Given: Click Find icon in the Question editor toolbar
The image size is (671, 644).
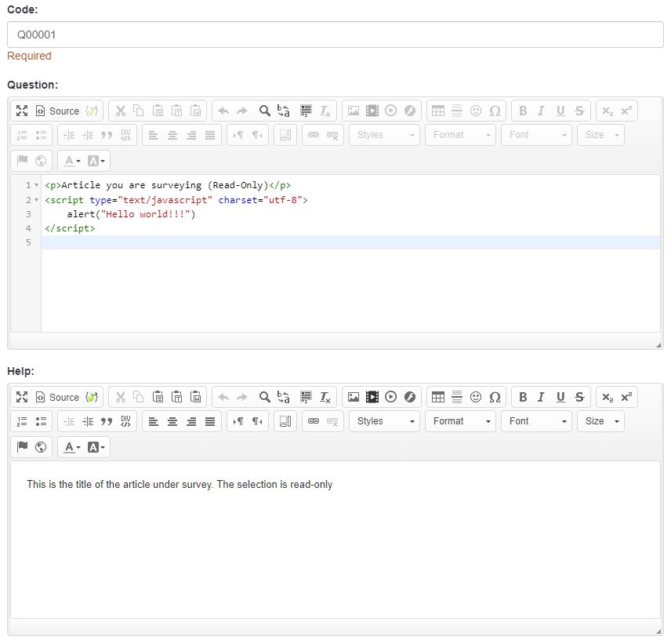Looking at the screenshot, I should 265,111.
